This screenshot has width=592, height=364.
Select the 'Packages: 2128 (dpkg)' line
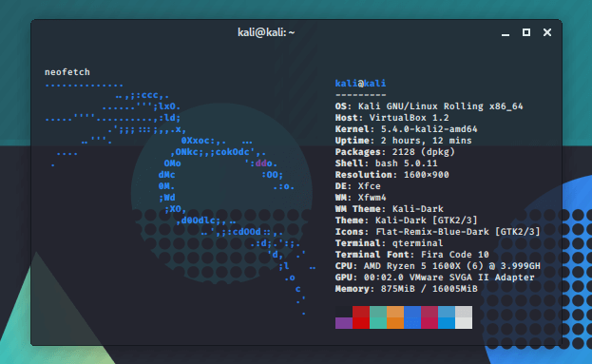coord(395,152)
